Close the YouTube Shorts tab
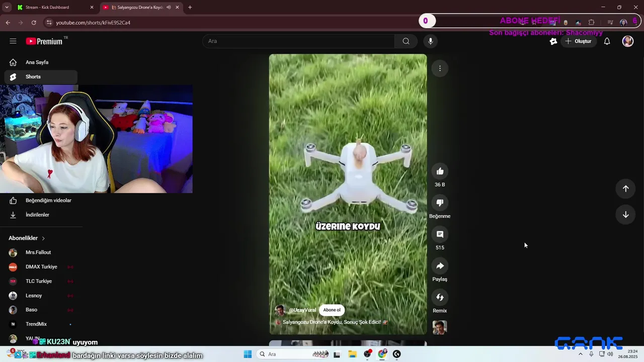This screenshot has height=362, width=644. (x=177, y=8)
